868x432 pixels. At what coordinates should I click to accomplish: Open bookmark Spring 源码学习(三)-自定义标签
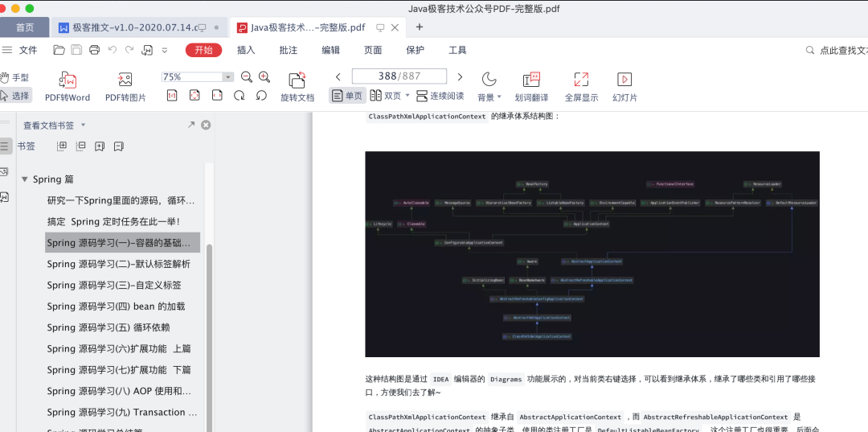tap(114, 286)
